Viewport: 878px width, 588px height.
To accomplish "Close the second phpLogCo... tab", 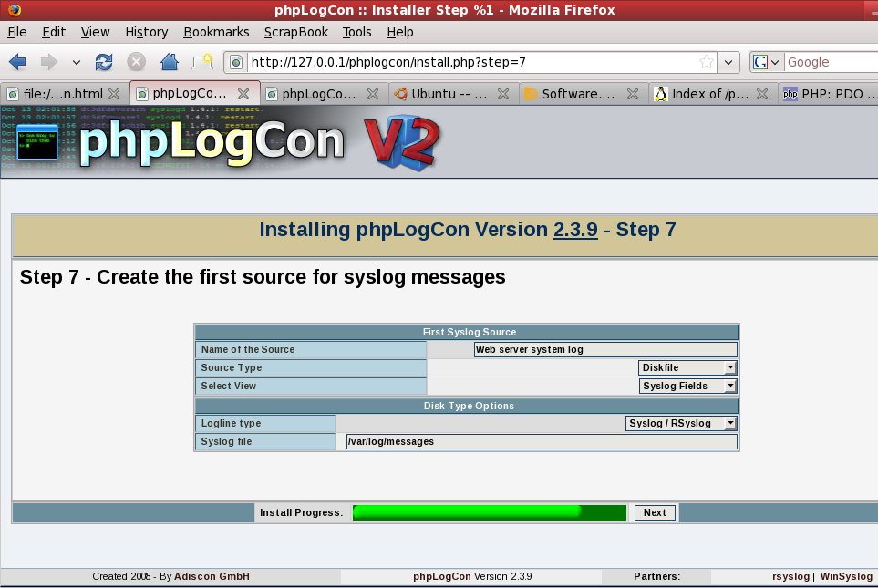I will click(373, 94).
